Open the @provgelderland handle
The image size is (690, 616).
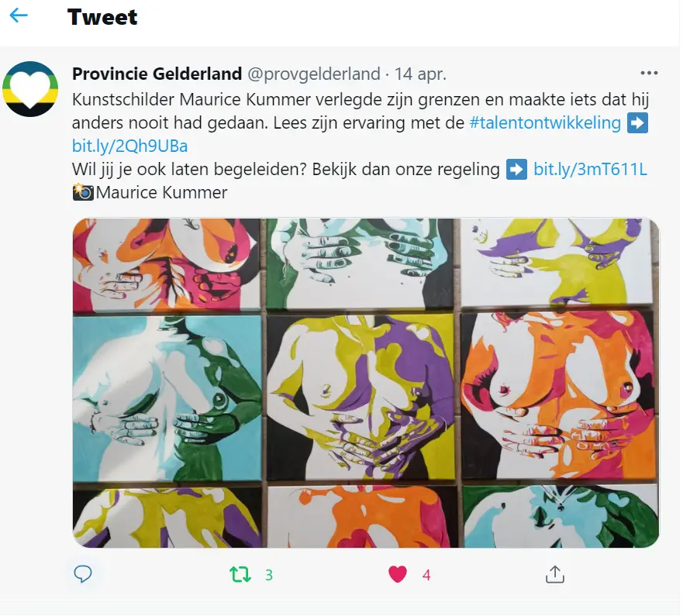[x=314, y=74]
